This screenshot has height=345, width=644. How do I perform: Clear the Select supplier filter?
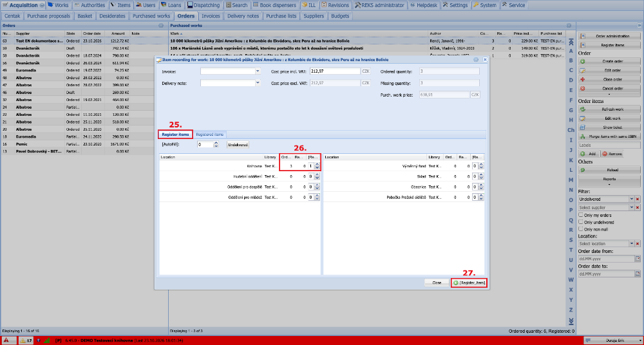tap(638, 208)
